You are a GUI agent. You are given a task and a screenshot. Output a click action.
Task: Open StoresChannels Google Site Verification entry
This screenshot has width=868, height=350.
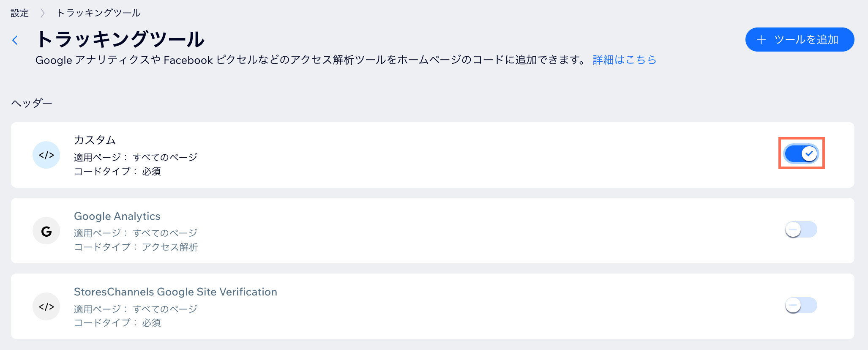point(175,292)
